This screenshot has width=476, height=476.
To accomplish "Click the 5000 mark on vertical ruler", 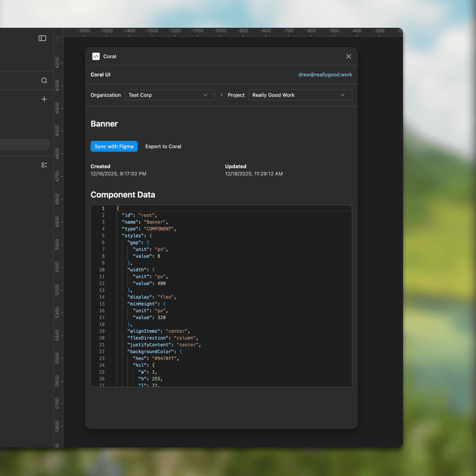I will click(57, 244).
